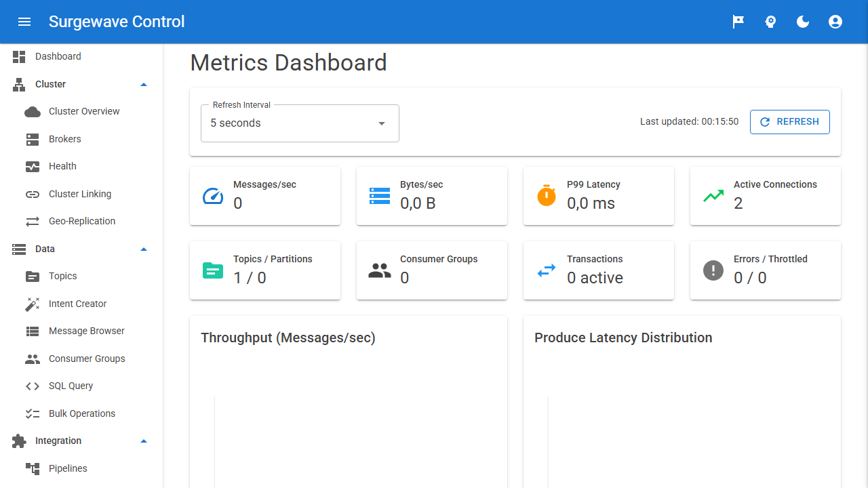Open Intent Creator

pos(81,304)
